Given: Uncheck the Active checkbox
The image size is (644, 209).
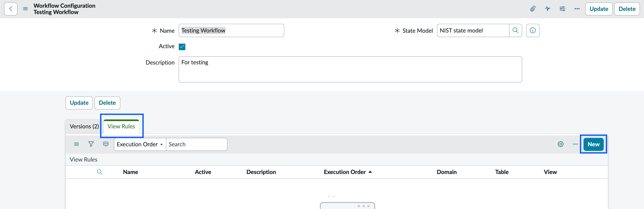Looking at the screenshot, I should pyautogui.click(x=182, y=47).
